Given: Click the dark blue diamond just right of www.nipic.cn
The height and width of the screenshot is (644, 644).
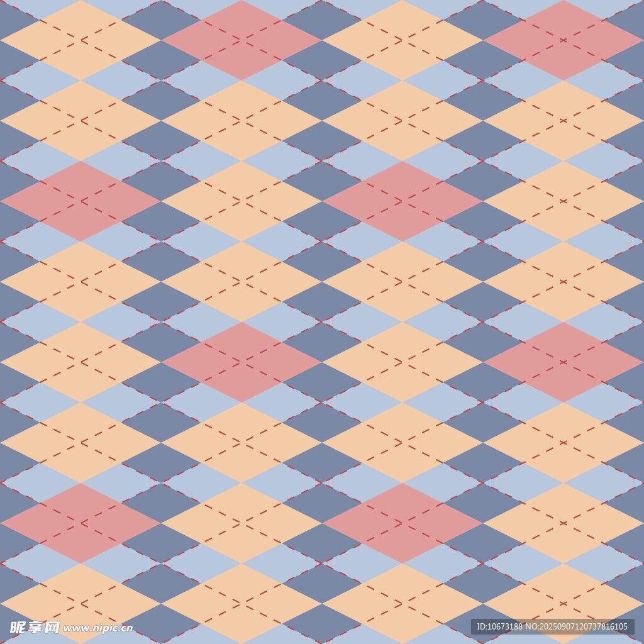Looking at the screenshot, I should pos(161,623).
